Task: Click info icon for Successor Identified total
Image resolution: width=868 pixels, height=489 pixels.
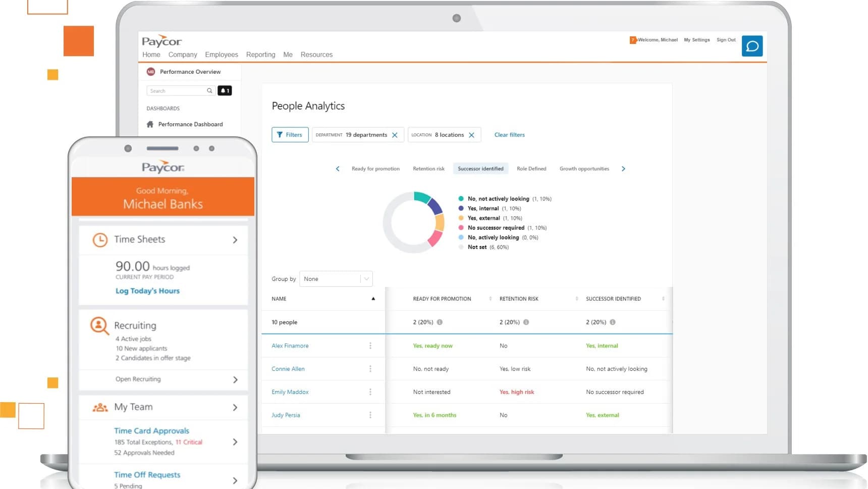Action: coord(613,322)
